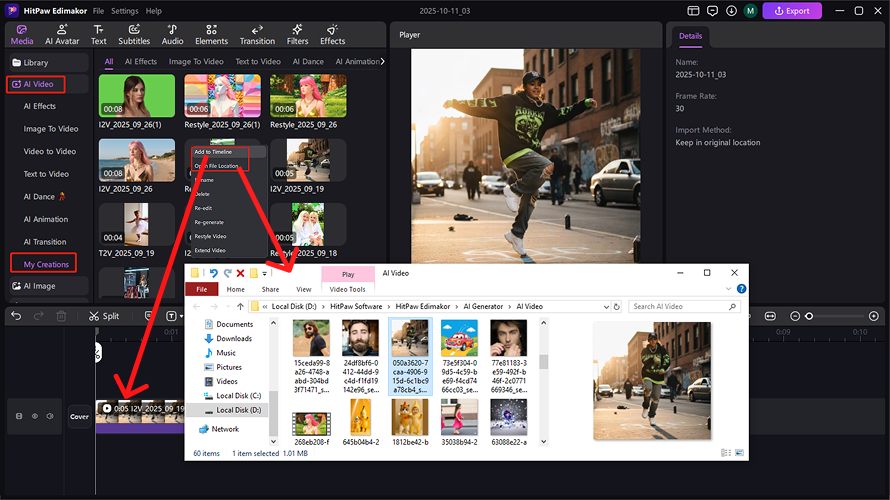Open the AI Avatar panel
The image size is (890, 500).
tap(62, 34)
